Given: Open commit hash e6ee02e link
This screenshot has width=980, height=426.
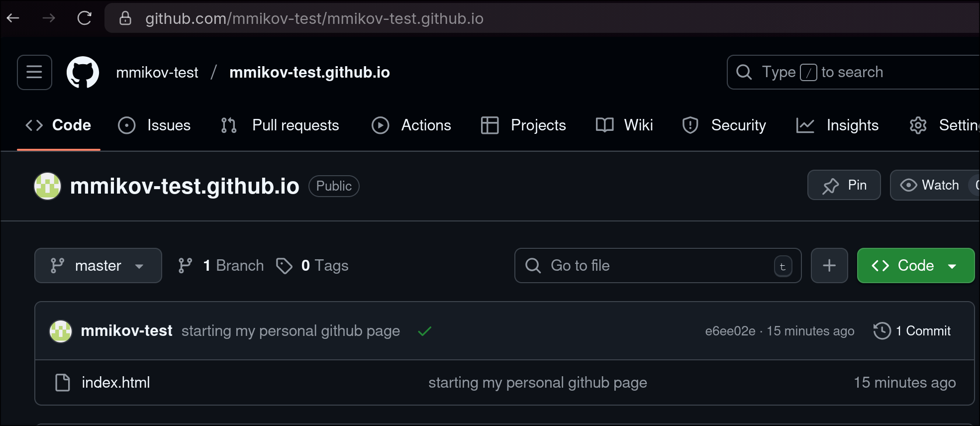Looking at the screenshot, I should pyautogui.click(x=730, y=331).
